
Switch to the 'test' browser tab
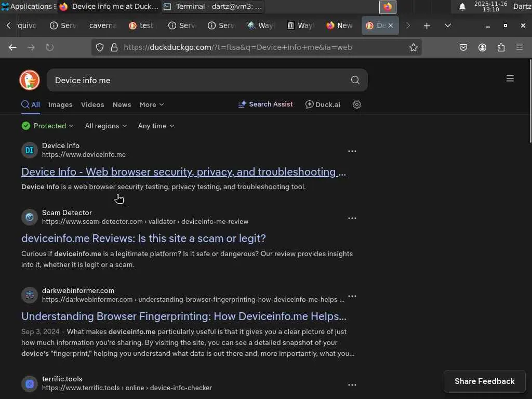(141, 25)
